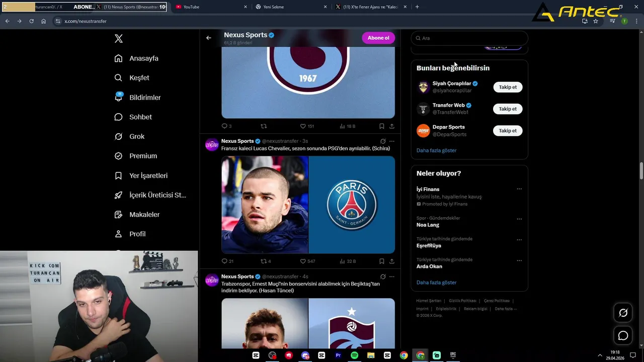Open Sohbet messages
The width and height of the screenshot is (644, 362).
(133, 117)
